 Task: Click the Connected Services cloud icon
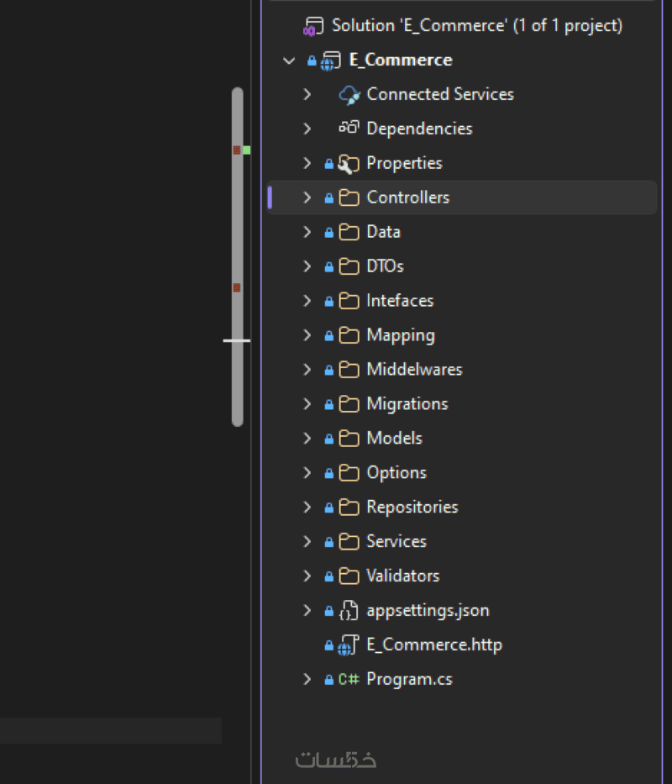pyautogui.click(x=349, y=94)
